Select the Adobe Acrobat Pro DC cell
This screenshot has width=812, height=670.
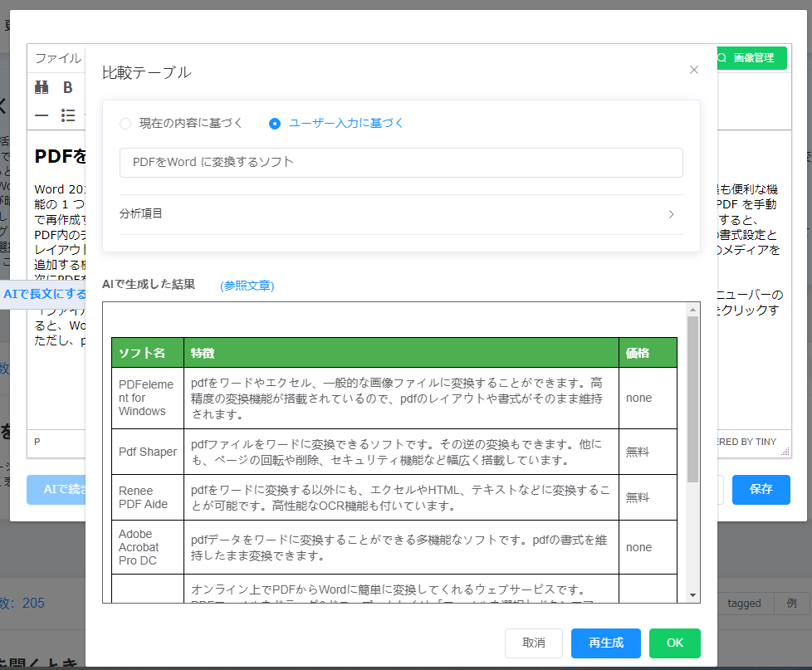pyautogui.click(x=148, y=547)
